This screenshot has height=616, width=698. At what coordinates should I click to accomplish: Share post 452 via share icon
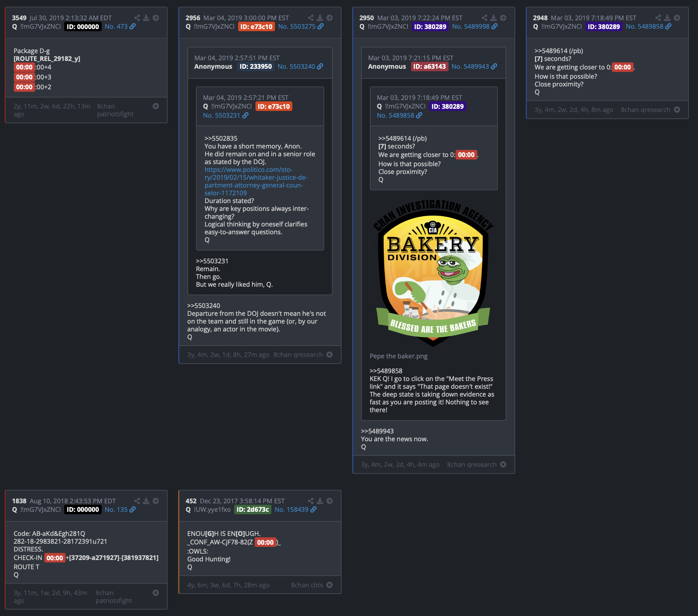click(311, 501)
